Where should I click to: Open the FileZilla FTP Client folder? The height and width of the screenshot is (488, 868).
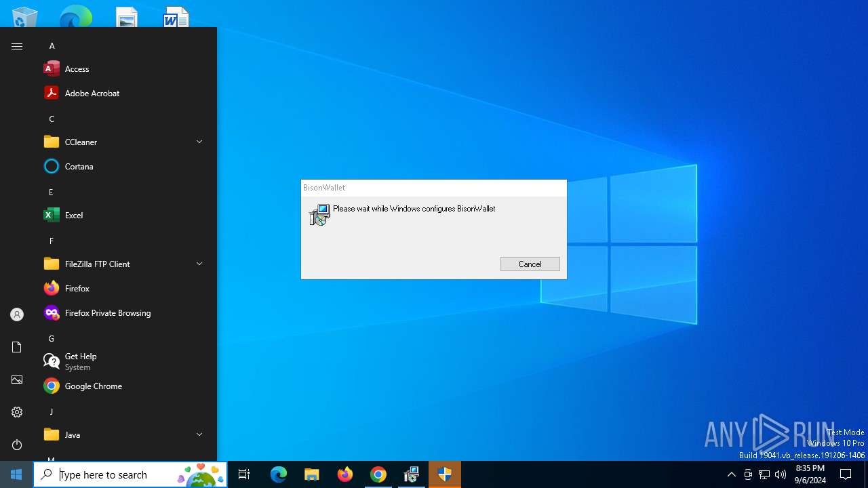click(125, 264)
